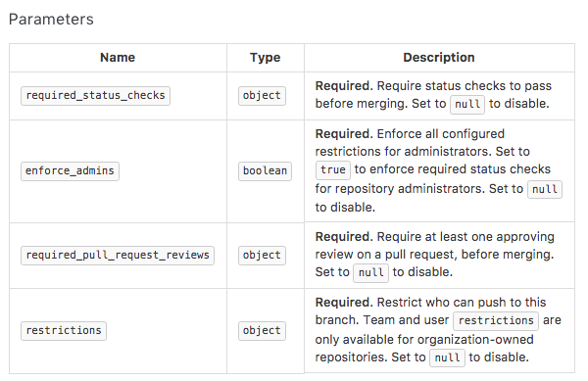Click object type in restrictions row
The height and width of the screenshot is (381, 588).
click(262, 330)
